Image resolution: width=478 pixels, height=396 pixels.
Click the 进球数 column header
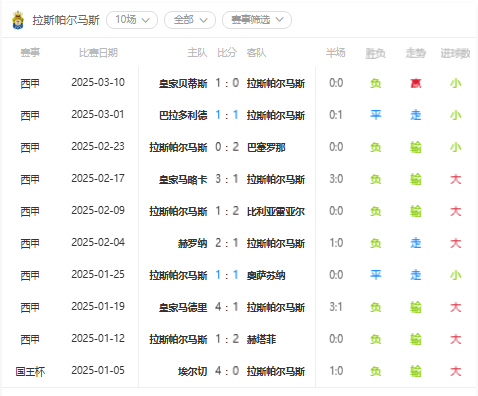pyautogui.click(x=455, y=53)
